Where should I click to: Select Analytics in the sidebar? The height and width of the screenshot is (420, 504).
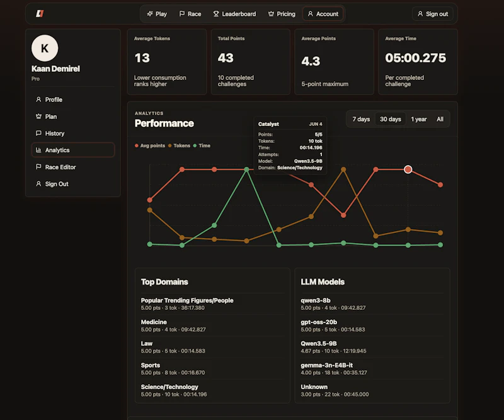(73, 150)
